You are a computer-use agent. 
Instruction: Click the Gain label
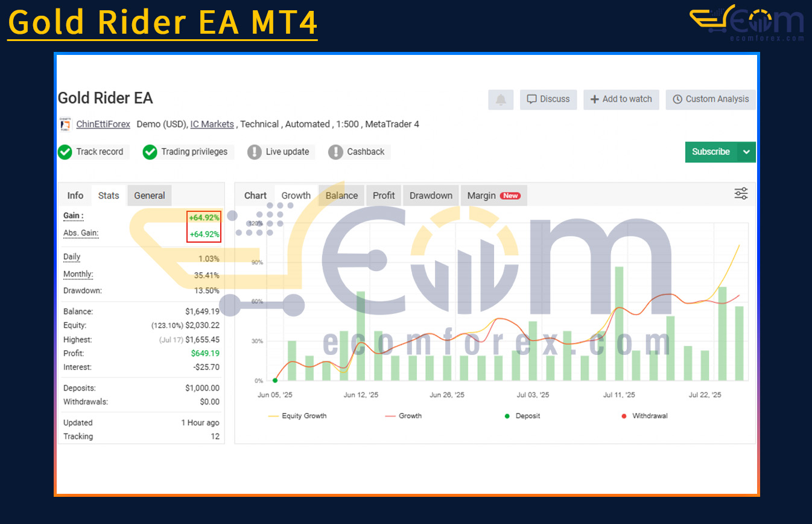click(74, 216)
